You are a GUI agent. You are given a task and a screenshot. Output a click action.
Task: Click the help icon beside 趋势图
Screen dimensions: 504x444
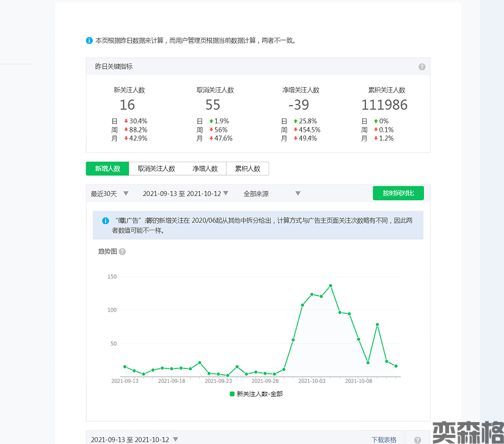tap(122, 252)
